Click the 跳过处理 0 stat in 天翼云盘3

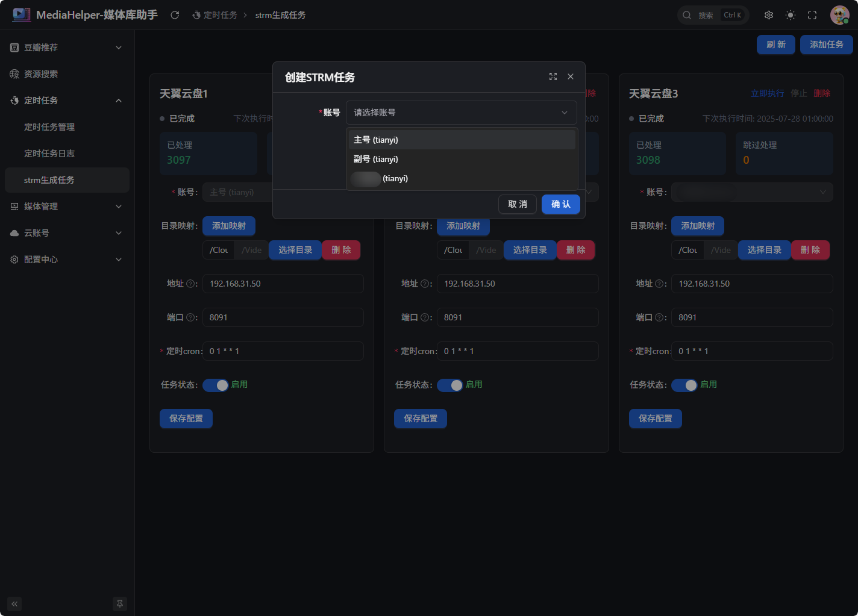tap(784, 154)
